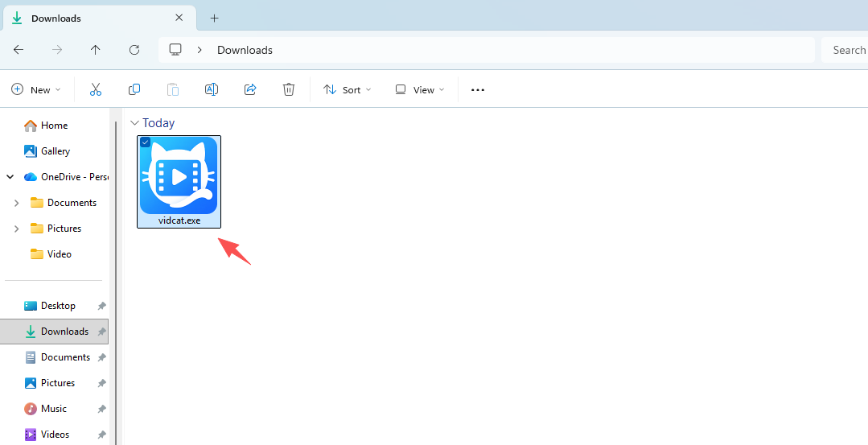Click the navigation pane scrollbar
Image resolution: width=868 pixels, height=445 pixels.
pos(115,282)
